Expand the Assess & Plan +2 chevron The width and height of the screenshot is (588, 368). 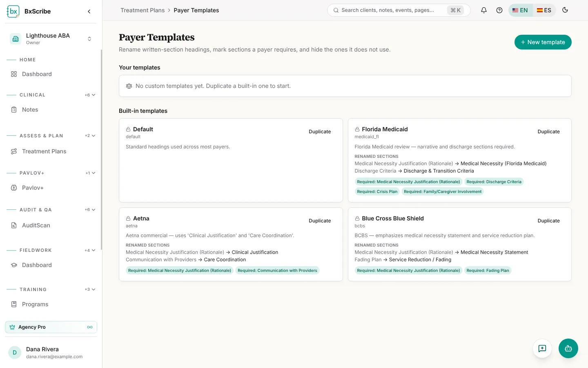90,136
